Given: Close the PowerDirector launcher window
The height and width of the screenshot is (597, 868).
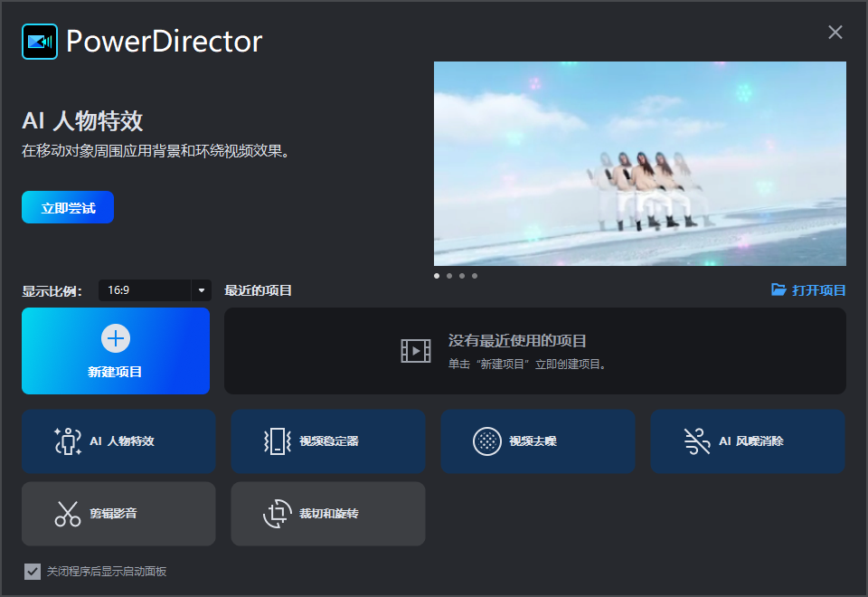Looking at the screenshot, I should (835, 33).
